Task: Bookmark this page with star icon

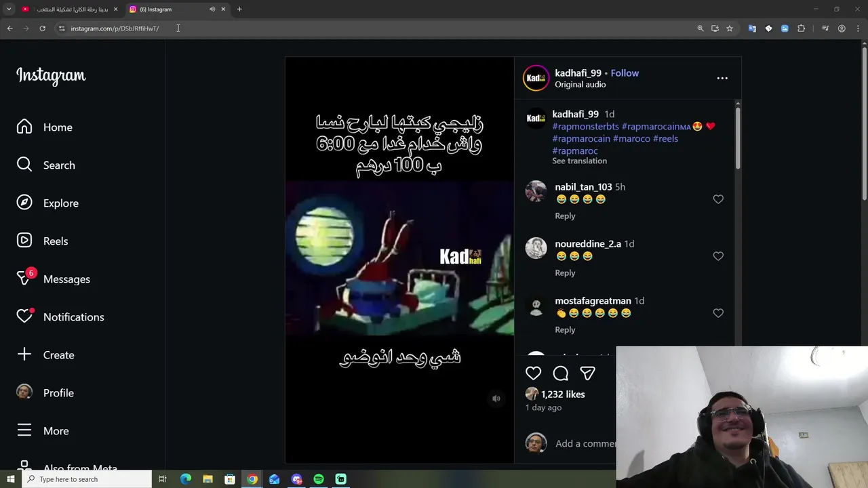Action: pyautogui.click(x=730, y=28)
